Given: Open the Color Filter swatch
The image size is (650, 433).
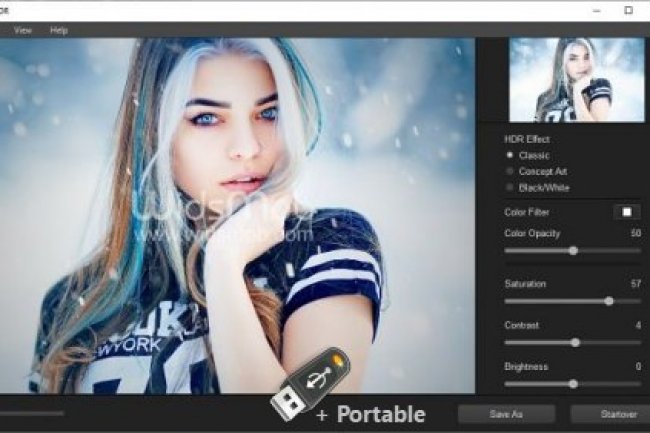Looking at the screenshot, I should click(x=627, y=212).
